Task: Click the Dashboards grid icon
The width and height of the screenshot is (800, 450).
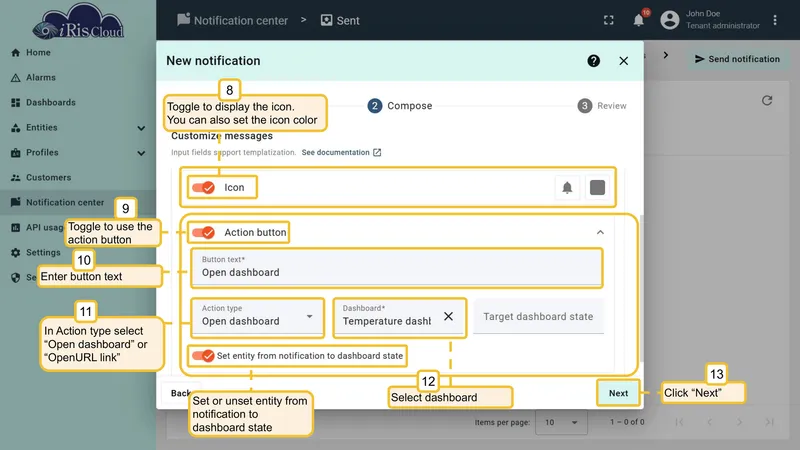Action: click(x=15, y=103)
